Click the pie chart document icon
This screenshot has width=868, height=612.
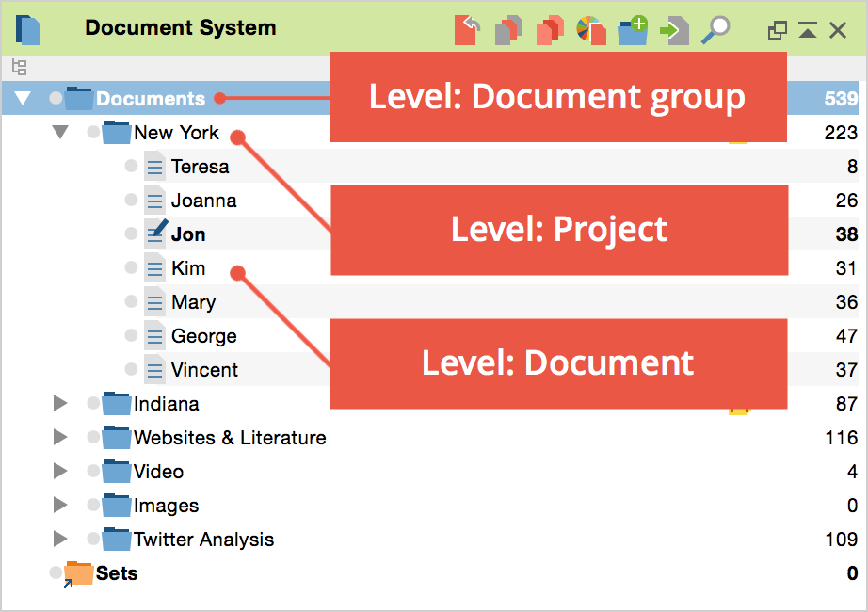(x=590, y=30)
